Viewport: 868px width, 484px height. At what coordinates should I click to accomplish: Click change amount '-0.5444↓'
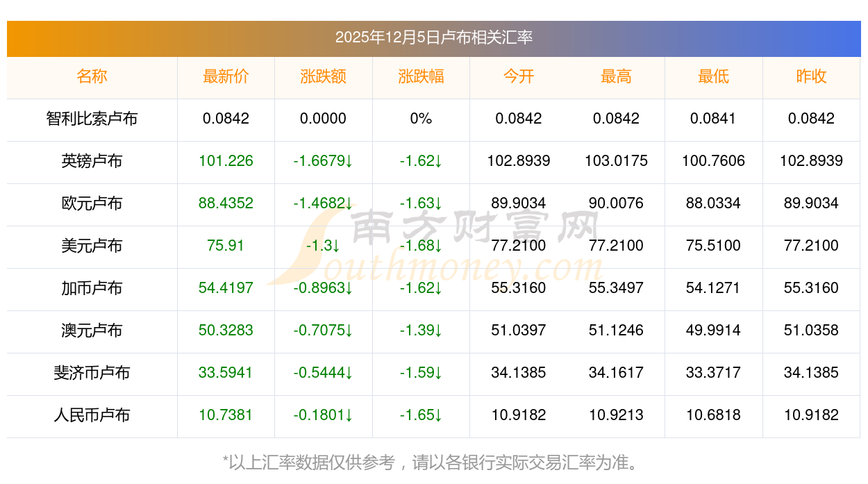(x=324, y=373)
